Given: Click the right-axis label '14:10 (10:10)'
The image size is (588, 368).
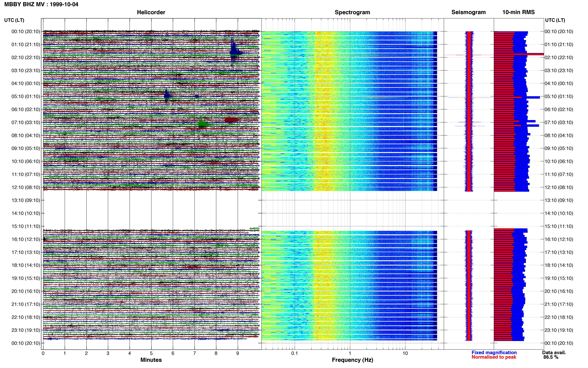Looking at the screenshot, I should click(559, 213).
